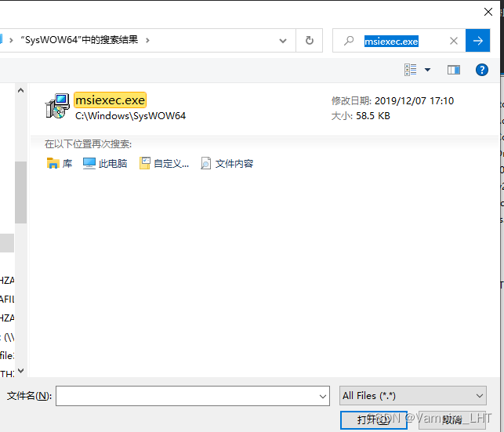Viewport: 504px width, 432px height.
Task: Open the help button
Action: tap(482, 70)
